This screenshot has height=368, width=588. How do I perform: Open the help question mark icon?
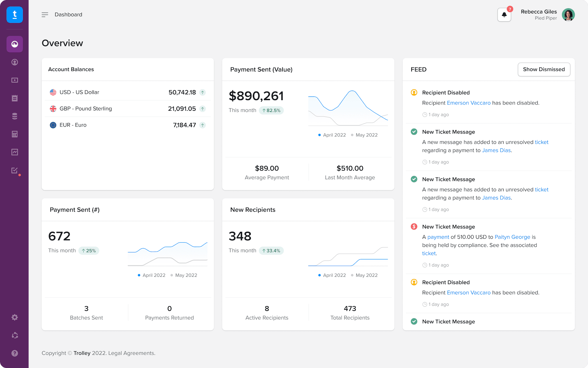(x=15, y=353)
